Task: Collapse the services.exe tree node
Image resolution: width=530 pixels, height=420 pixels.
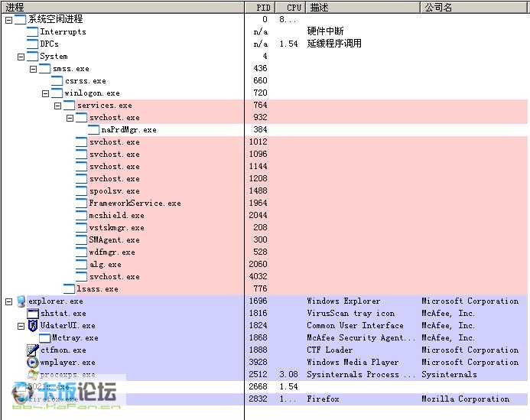Action: tap(58, 106)
